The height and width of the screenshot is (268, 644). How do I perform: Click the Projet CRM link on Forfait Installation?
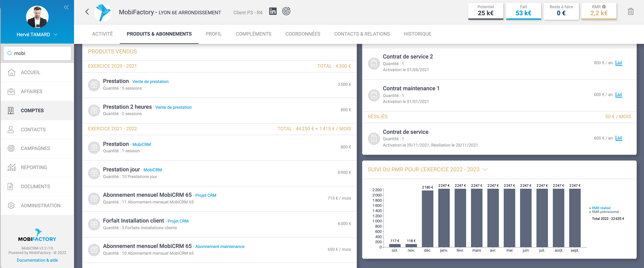pyautogui.click(x=178, y=221)
